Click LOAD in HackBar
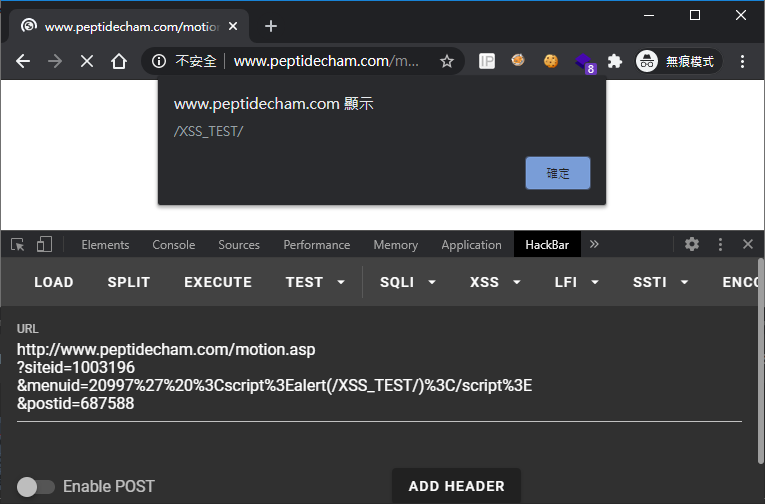The height and width of the screenshot is (504, 765). tap(54, 282)
